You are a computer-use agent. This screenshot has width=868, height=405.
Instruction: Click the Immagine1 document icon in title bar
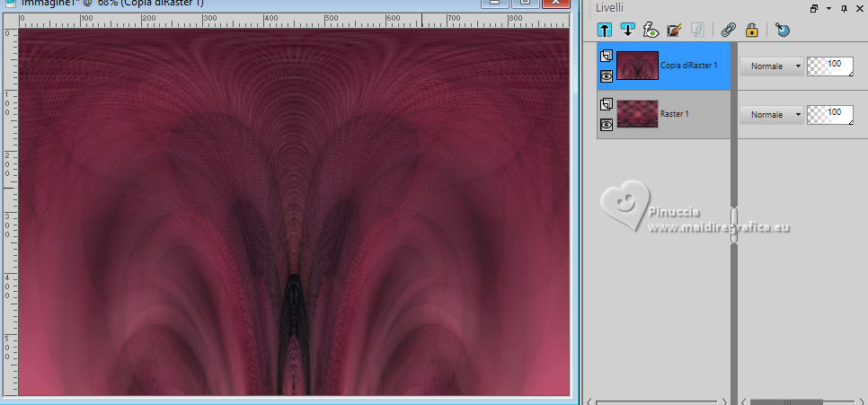[x=10, y=3]
